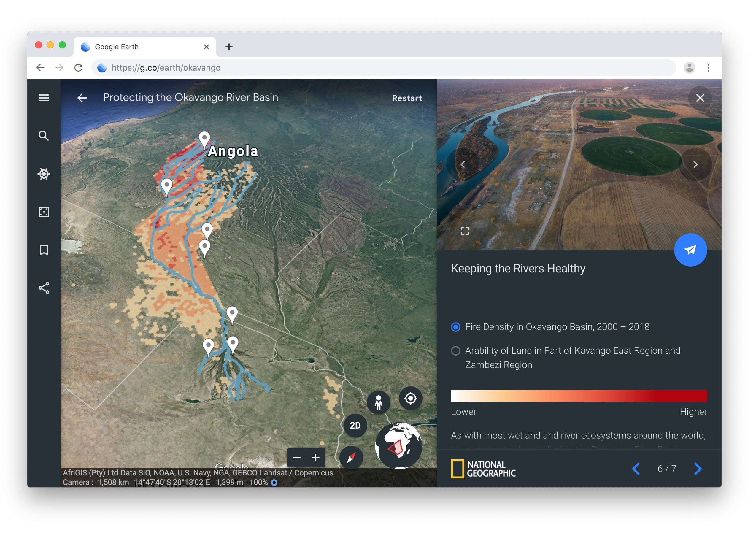Viewport: 756px width, 533px height.
Task: Show previous photo with left chevron
Action: click(463, 164)
